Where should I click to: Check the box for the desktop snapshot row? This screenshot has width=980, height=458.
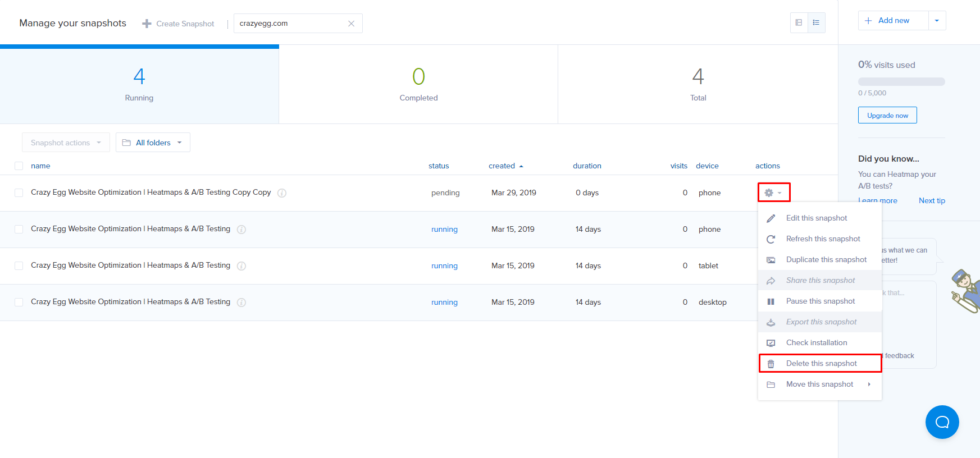point(19,302)
